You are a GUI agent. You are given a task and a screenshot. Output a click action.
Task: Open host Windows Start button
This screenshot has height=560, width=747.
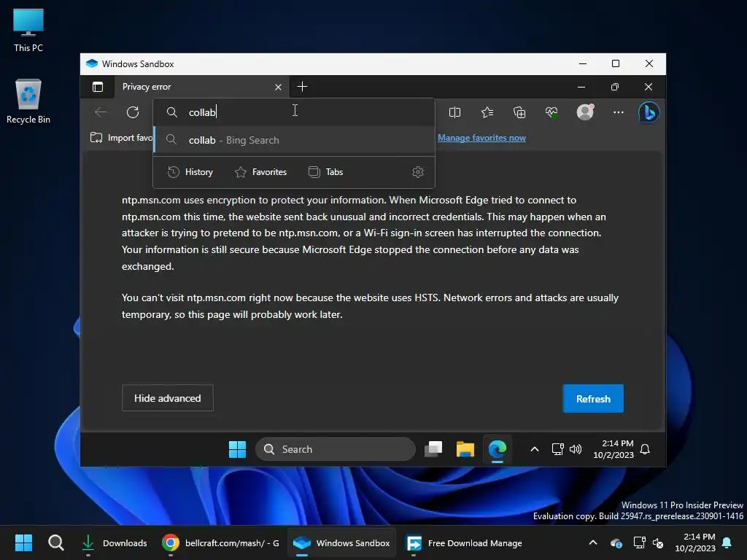[23, 542]
